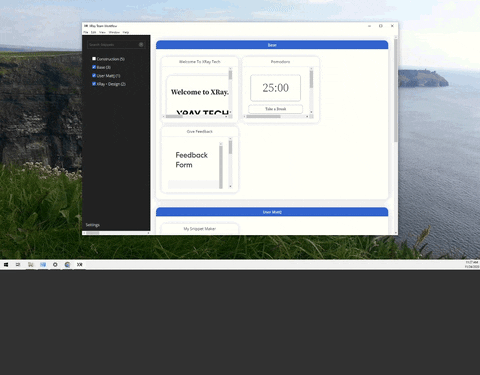Click the Take a Break button
Screen dimensions: 480x375
pyautogui.click(x=276, y=109)
